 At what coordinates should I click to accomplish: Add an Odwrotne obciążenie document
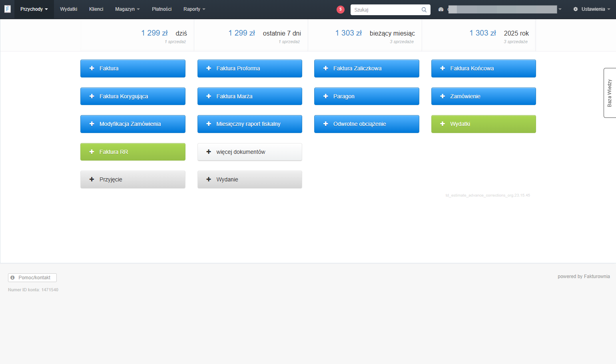click(367, 124)
